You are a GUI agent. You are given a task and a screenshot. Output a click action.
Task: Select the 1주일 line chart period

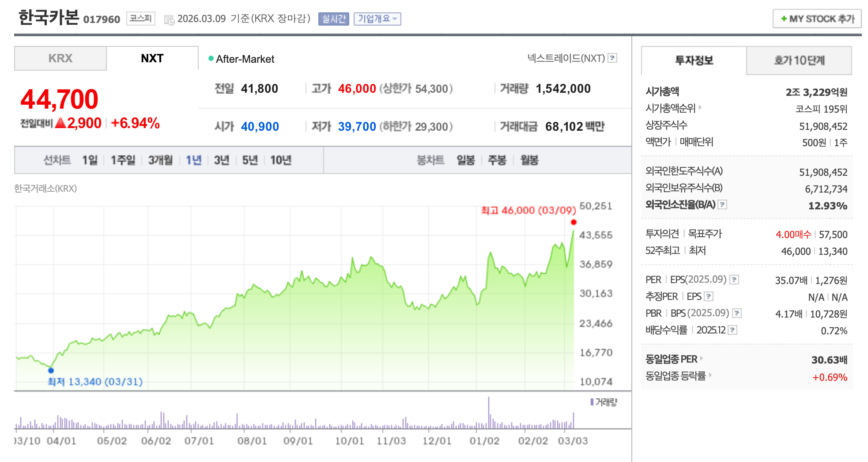point(123,160)
